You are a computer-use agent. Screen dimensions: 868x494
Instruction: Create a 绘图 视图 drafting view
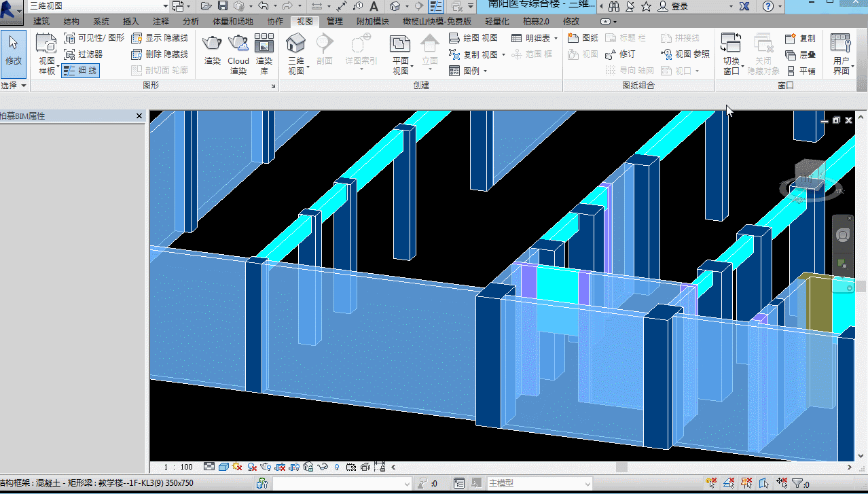[x=473, y=38]
